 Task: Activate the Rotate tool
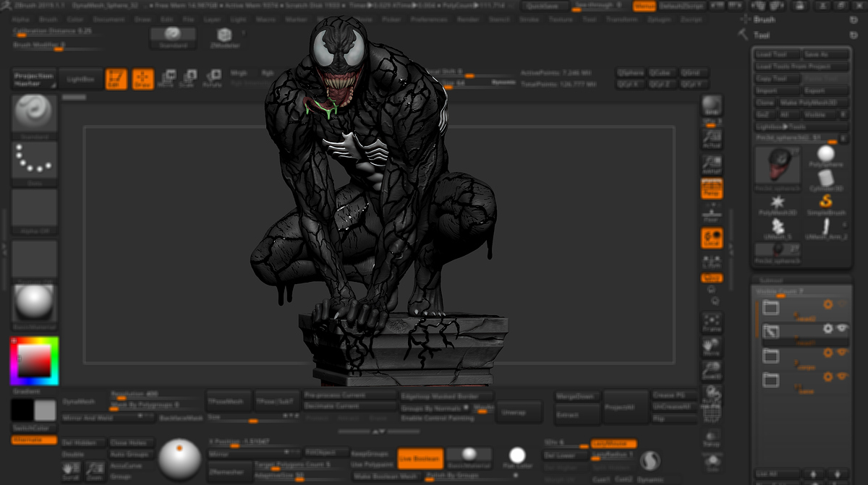[215, 79]
